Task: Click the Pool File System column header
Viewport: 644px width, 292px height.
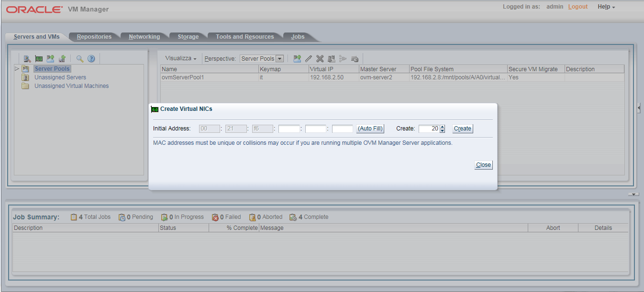Action: point(458,69)
